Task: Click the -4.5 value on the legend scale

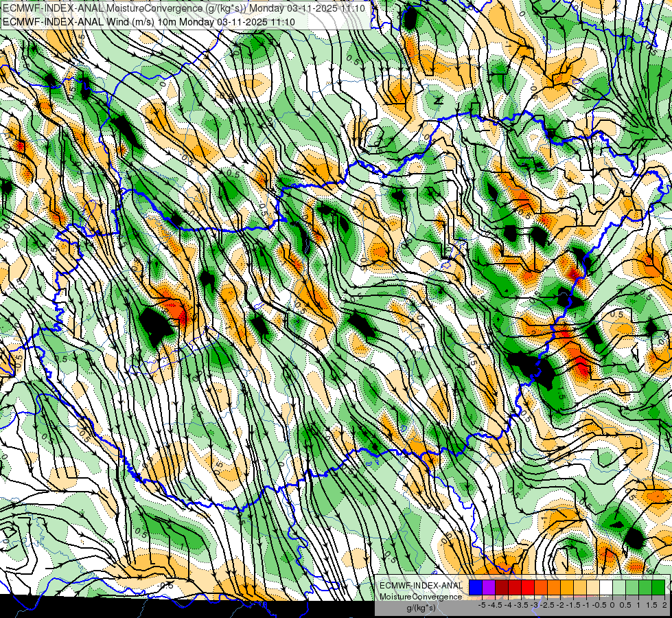Action: click(x=496, y=605)
